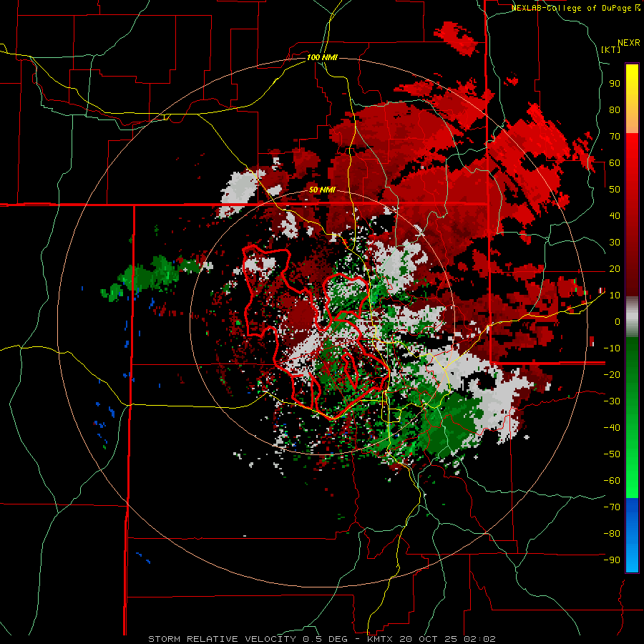Screen dimensions: 644x644
Task: Select the -90 value on the velocity scale
Action: click(612, 560)
